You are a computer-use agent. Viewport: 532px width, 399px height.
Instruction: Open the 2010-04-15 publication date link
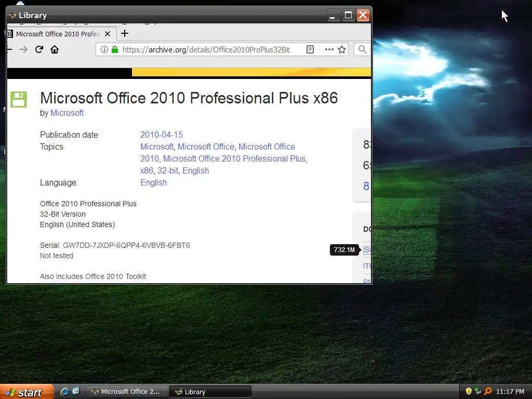point(162,135)
